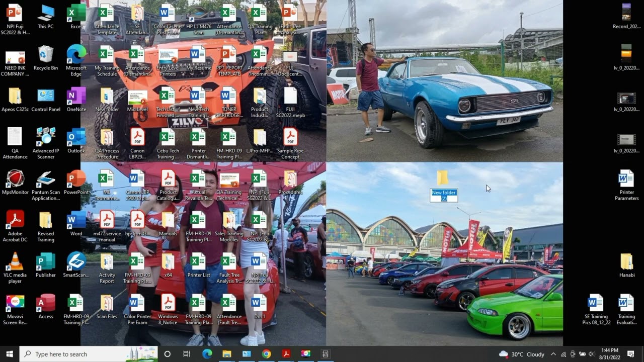
Task: Select the Windows 8_Notice PDF
Action: [168, 310]
